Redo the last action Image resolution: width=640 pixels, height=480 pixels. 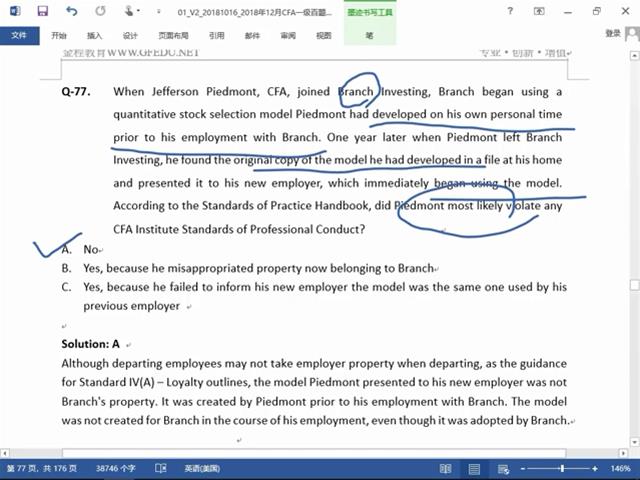(102, 12)
